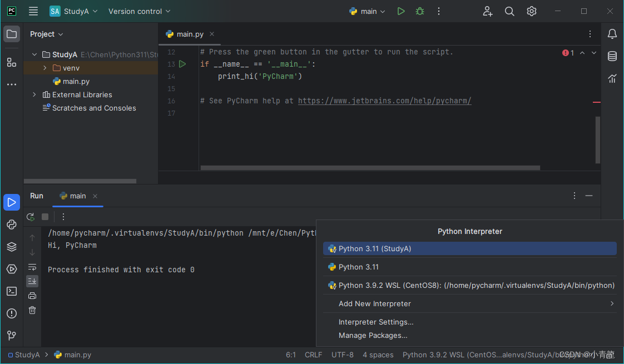Click editor vertical scrollbar thumb
The height and width of the screenshot is (364, 624).
598,139
